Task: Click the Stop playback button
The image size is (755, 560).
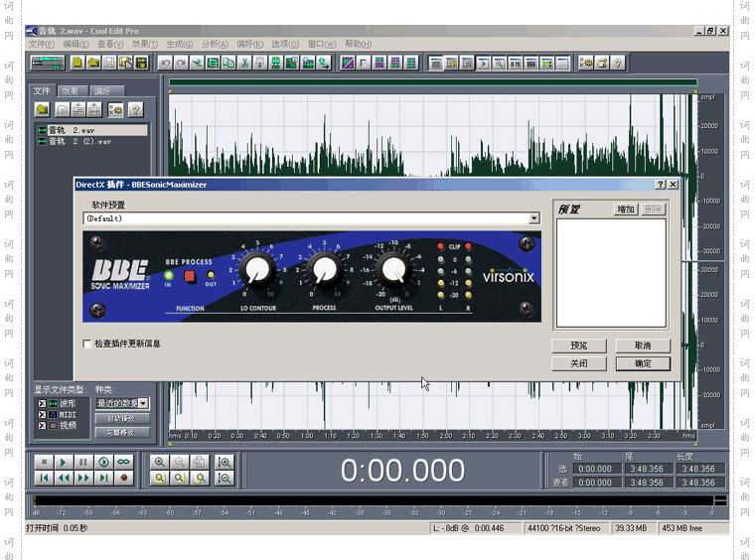Action: pyautogui.click(x=44, y=462)
